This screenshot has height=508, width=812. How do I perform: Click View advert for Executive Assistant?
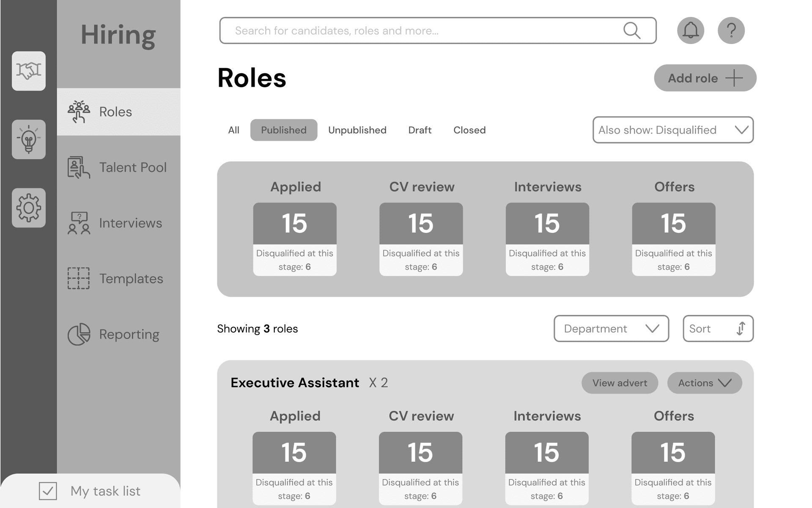click(x=620, y=383)
